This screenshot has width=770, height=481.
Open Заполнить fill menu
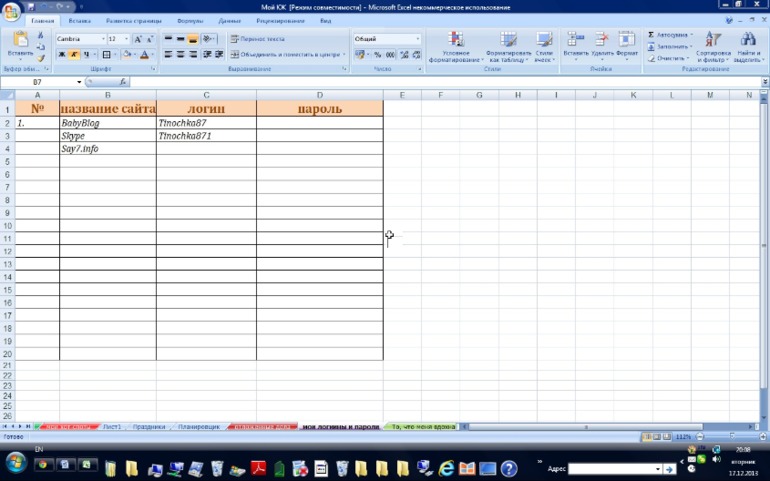(670, 47)
